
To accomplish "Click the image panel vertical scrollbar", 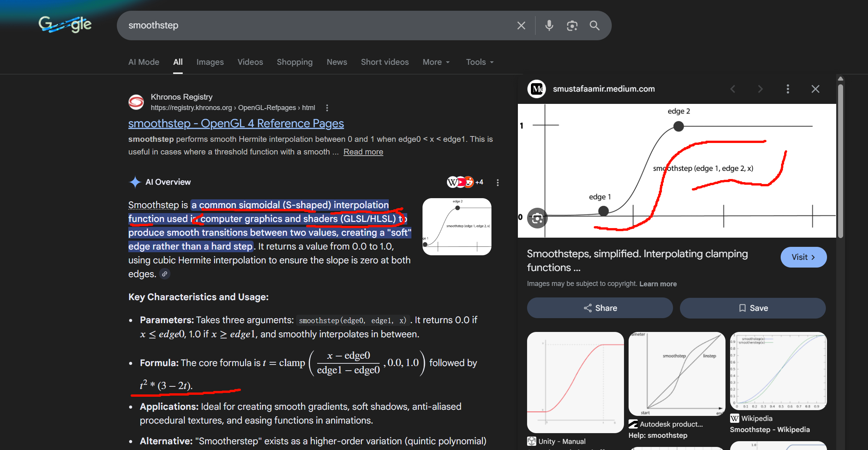I will [840, 161].
